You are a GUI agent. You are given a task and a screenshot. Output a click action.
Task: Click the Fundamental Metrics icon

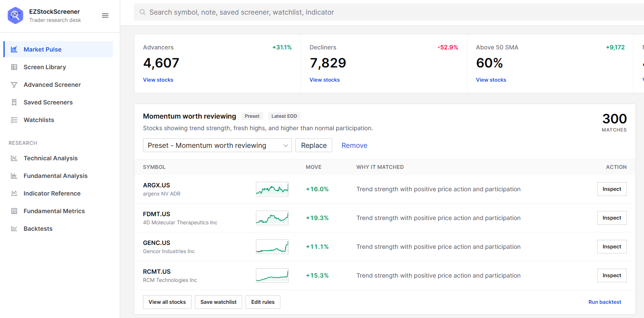(x=14, y=211)
